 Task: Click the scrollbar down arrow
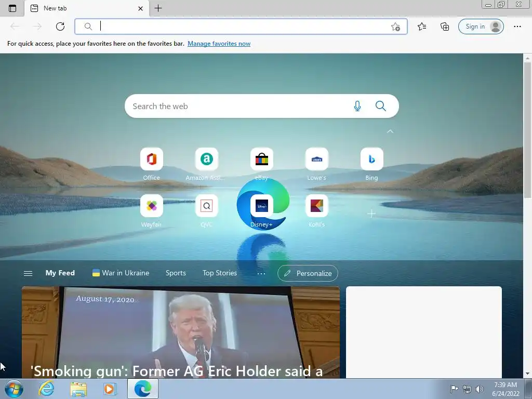pyautogui.click(x=527, y=374)
